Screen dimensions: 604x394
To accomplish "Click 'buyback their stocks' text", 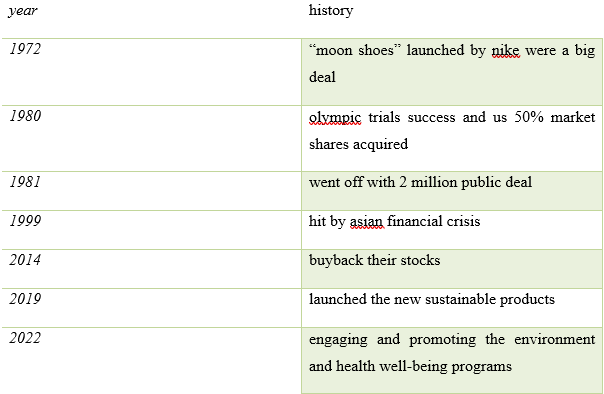I will (x=374, y=260).
